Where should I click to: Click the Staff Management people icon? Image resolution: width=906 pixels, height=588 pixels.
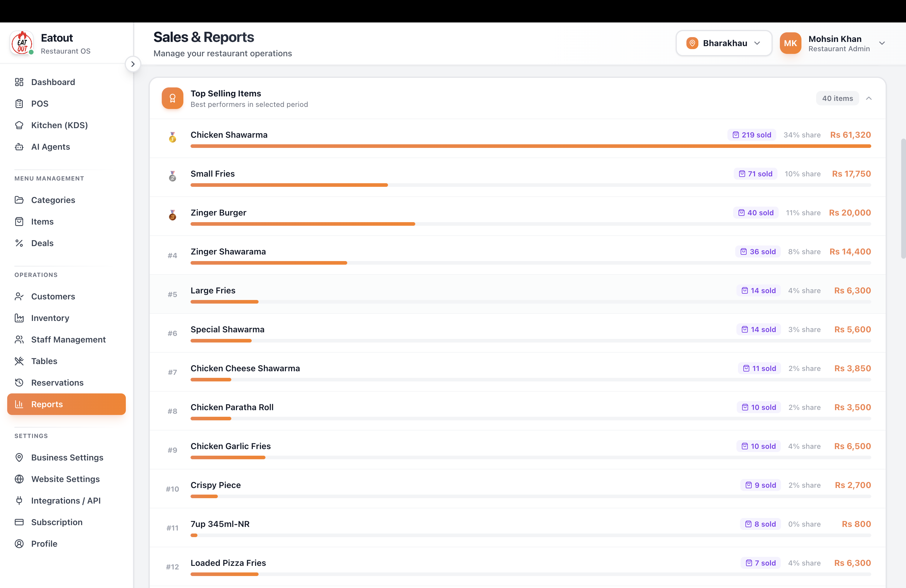point(19,340)
